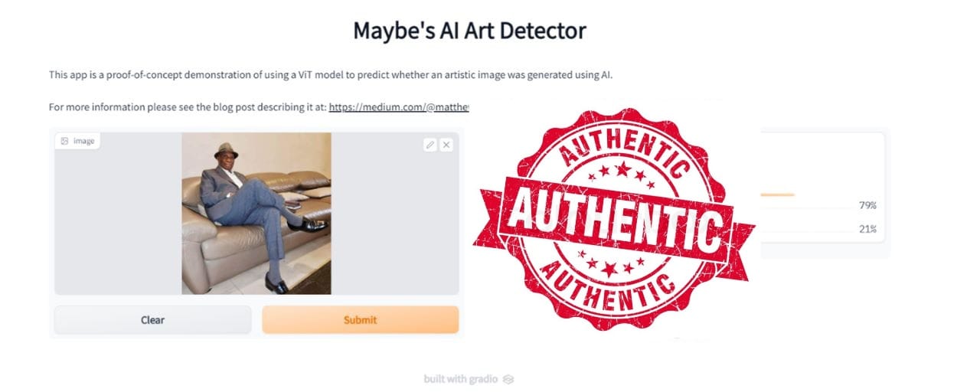Click the orange confidence bar above 79%
The image size is (980, 392).
pyautogui.click(x=778, y=194)
